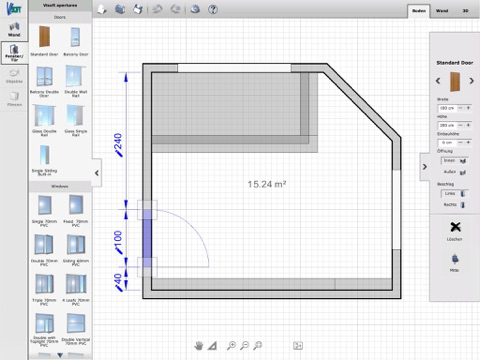Select the angle measure triangle tool
Screen dimensions: 480x360
(212, 346)
